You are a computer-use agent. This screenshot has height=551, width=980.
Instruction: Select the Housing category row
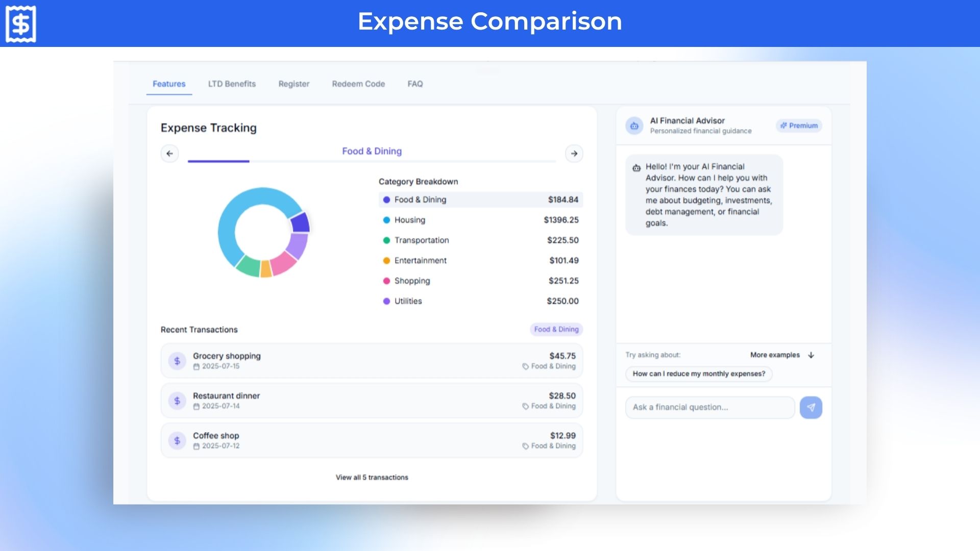480,220
